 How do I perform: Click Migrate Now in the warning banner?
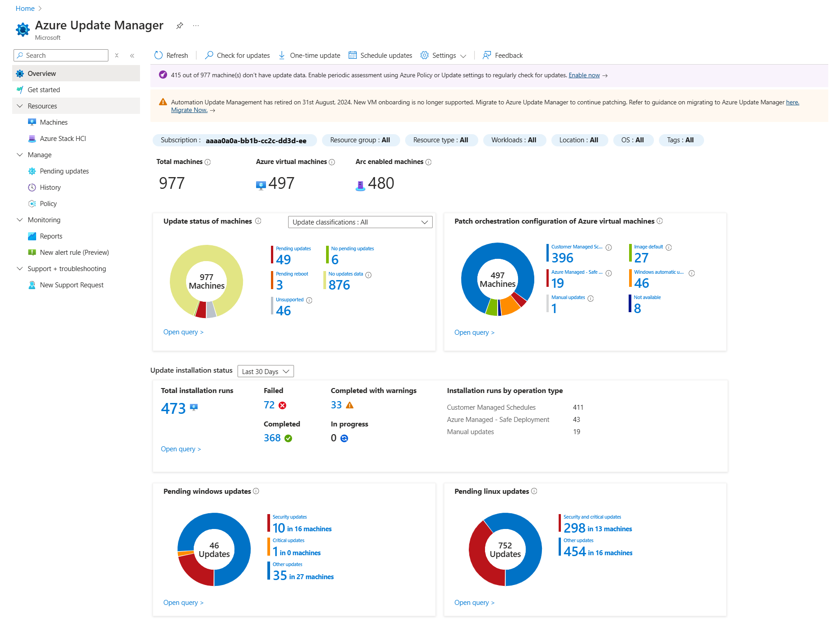(x=189, y=110)
